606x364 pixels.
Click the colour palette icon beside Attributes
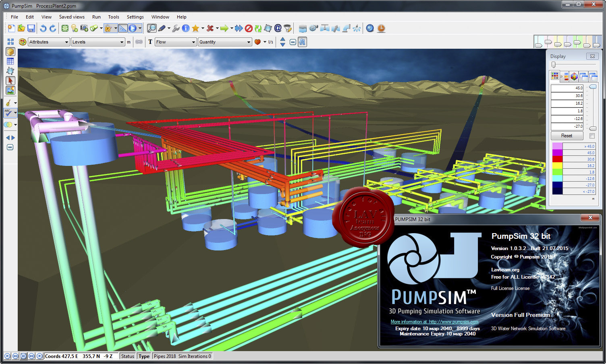coord(23,42)
